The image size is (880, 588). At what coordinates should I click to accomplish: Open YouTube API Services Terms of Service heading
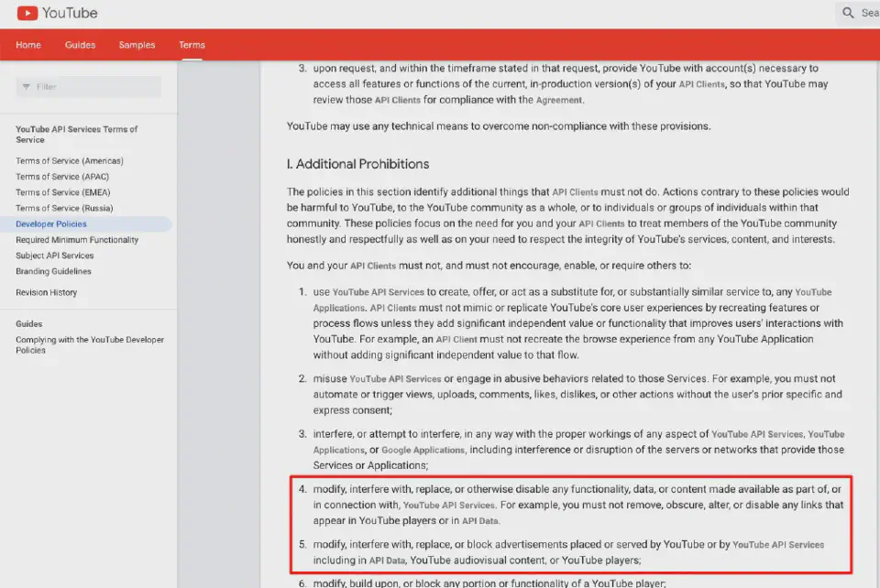76,135
